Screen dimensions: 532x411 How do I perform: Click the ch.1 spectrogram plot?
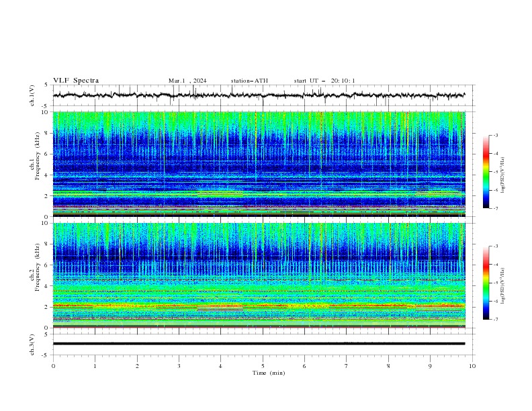259,164
